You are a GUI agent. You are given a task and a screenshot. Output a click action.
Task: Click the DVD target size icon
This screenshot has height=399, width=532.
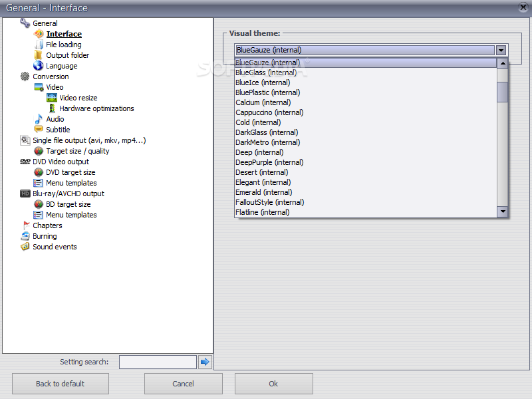coord(39,172)
